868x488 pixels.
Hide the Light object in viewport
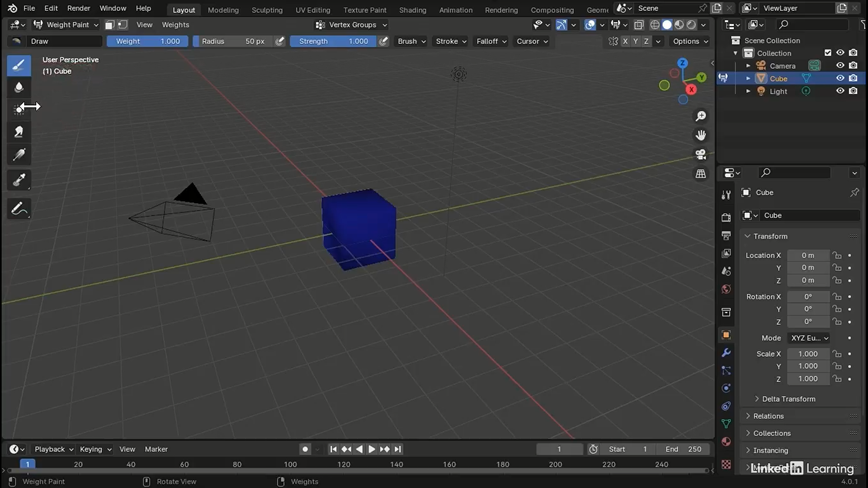(x=840, y=91)
